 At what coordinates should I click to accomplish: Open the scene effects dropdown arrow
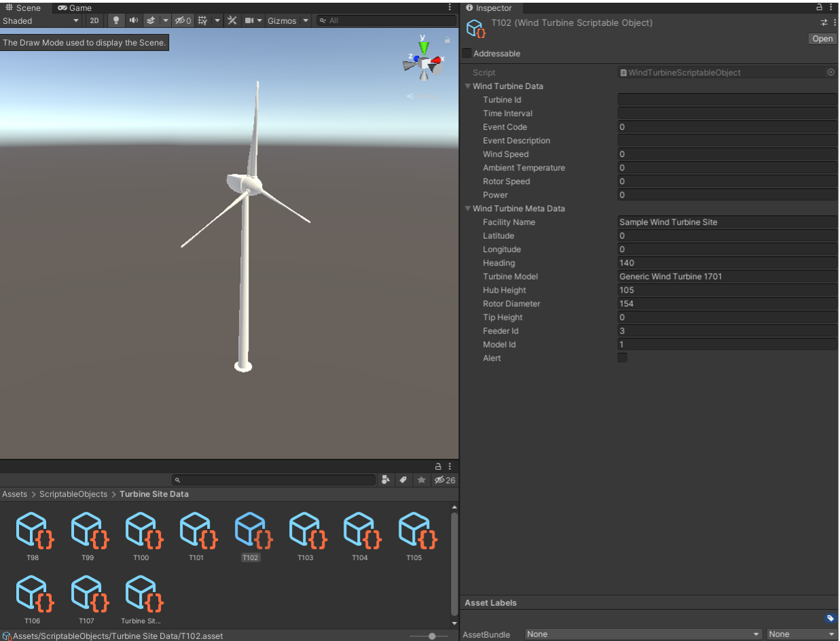tap(166, 20)
